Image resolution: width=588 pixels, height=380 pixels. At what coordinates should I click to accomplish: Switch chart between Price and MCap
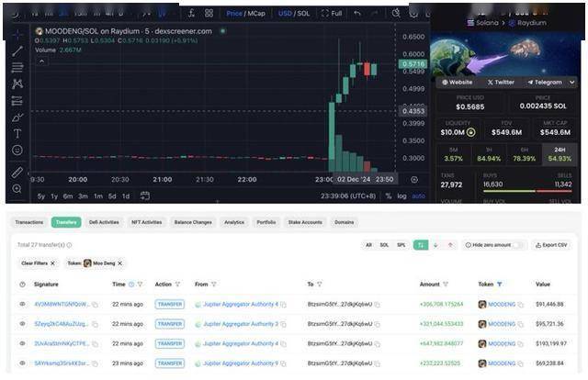245,14
